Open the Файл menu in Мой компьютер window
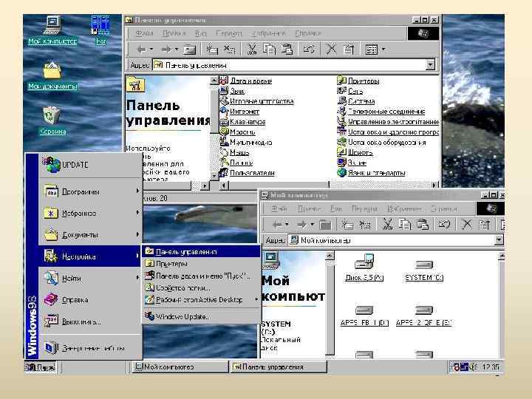This screenshot has width=532, height=399. (279, 208)
